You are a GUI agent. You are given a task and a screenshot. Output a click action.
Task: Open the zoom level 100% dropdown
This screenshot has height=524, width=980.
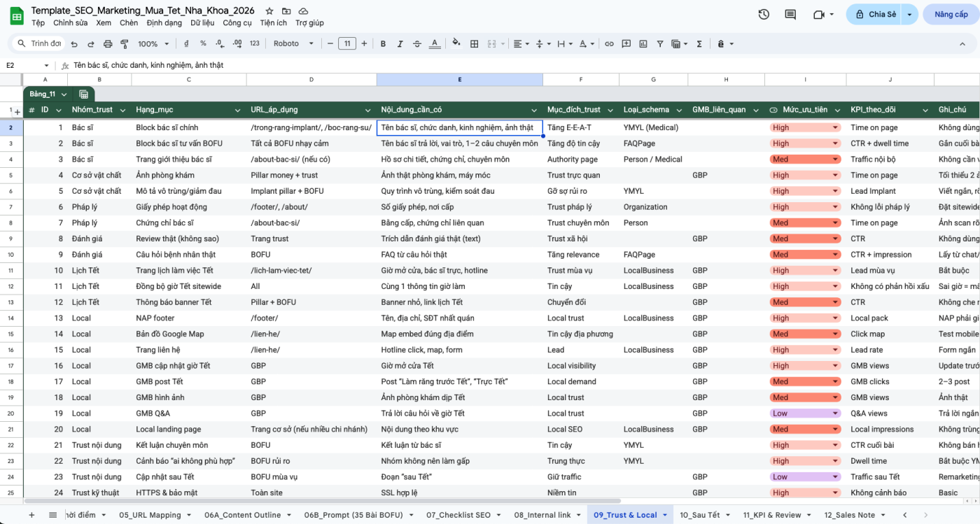(152, 43)
